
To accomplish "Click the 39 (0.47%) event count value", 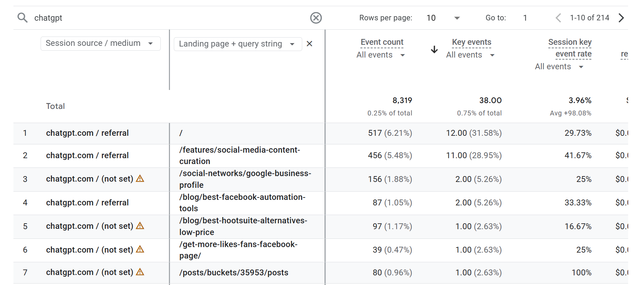I will click(392, 250).
